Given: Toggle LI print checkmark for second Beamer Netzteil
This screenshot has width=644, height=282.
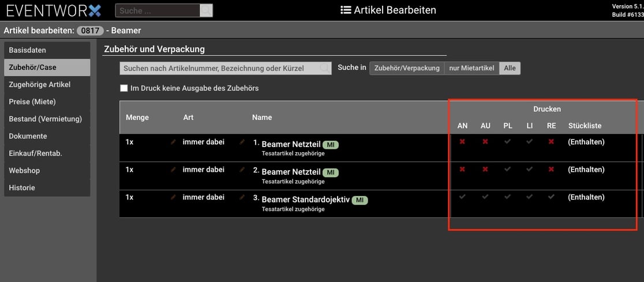Looking at the screenshot, I should [529, 170].
